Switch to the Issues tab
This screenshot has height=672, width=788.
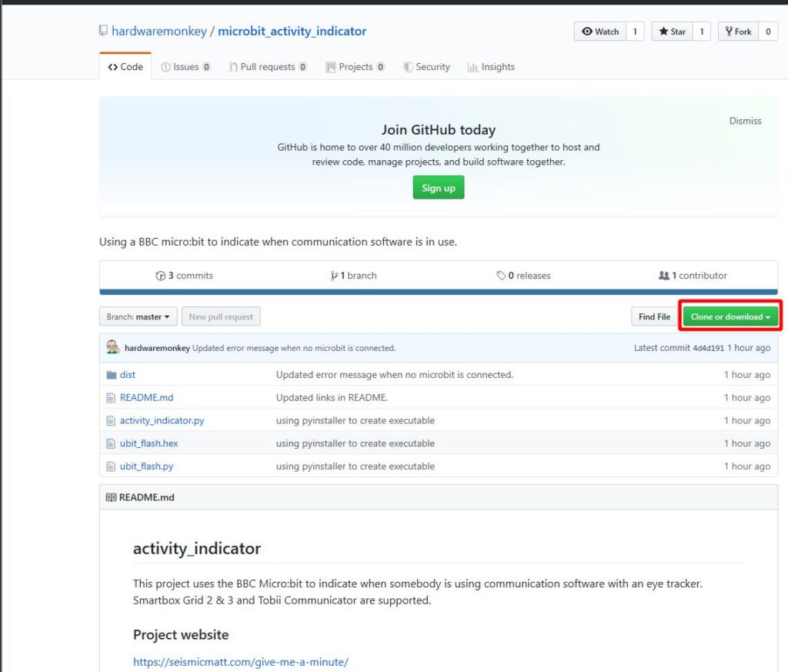click(185, 67)
